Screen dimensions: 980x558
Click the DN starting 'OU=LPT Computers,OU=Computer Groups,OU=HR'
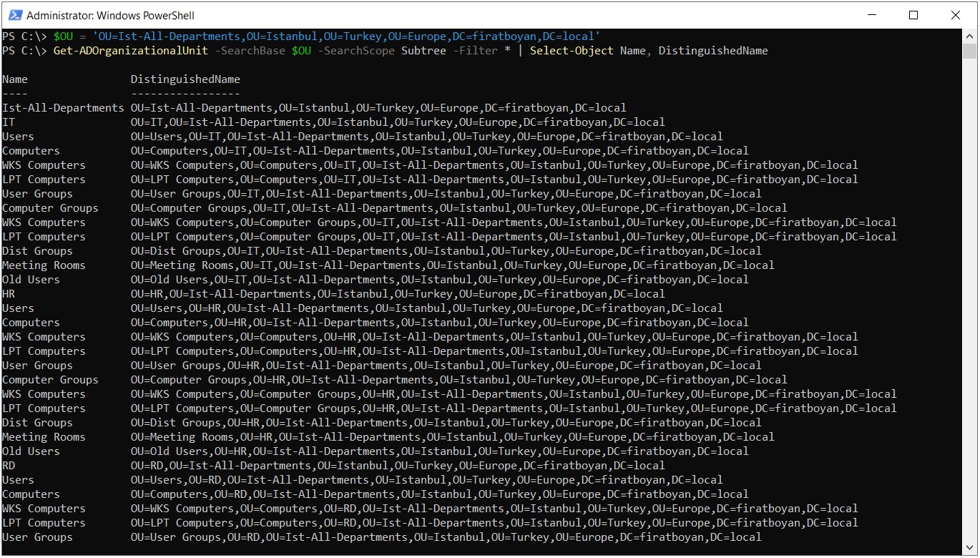[x=514, y=408]
